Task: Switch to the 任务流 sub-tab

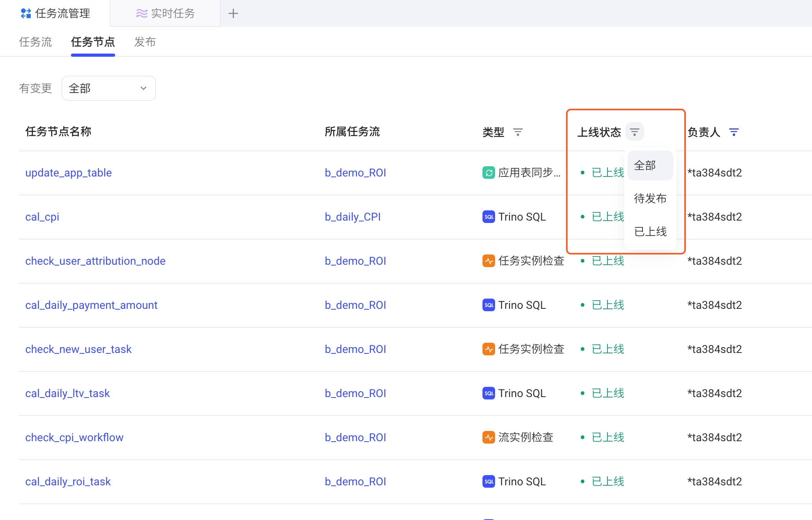Action: [35, 42]
